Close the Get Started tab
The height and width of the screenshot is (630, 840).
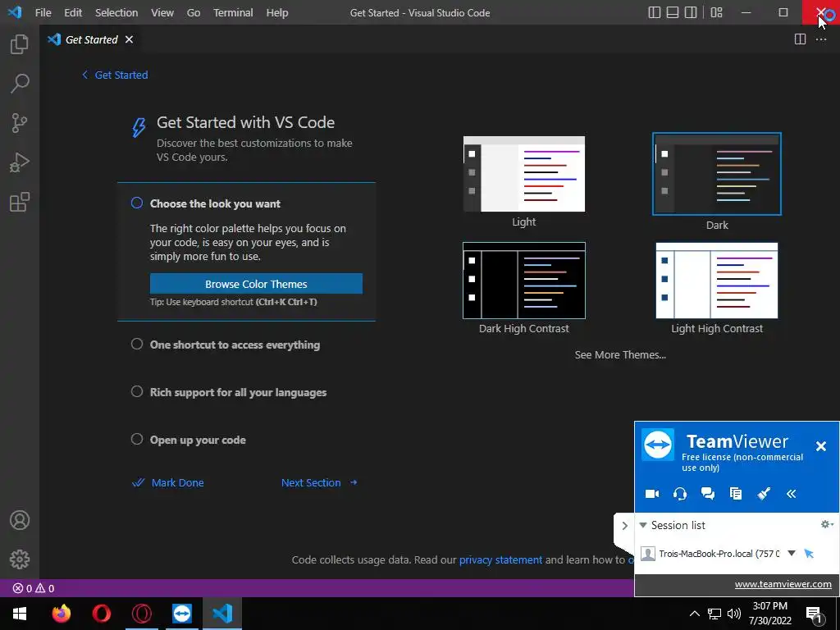point(129,39)
